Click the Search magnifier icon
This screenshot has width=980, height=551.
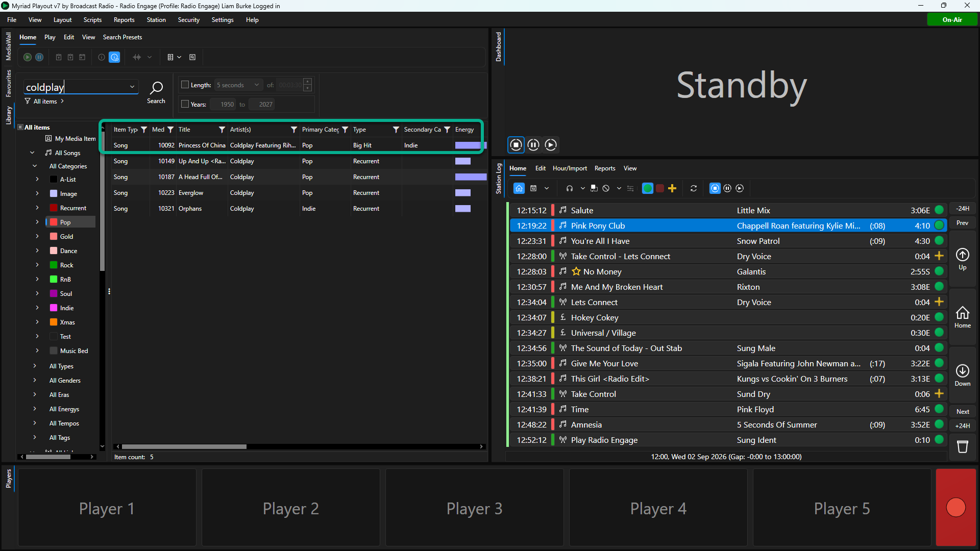(156, 88)
